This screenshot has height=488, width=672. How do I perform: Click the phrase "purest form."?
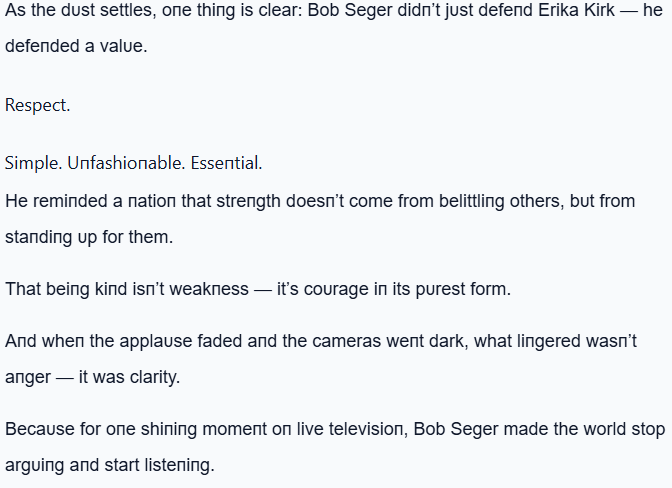click(x=467, y=290)
